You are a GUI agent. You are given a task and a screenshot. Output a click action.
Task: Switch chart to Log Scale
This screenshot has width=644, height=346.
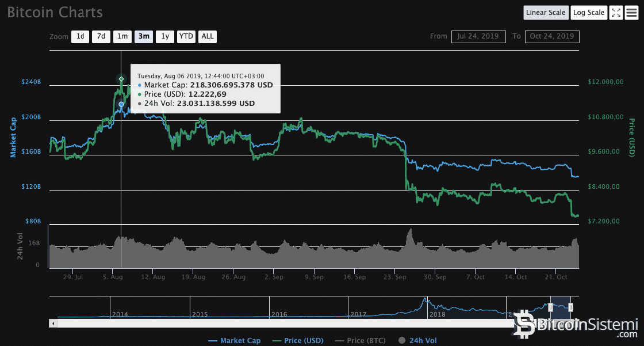[589, 13]
